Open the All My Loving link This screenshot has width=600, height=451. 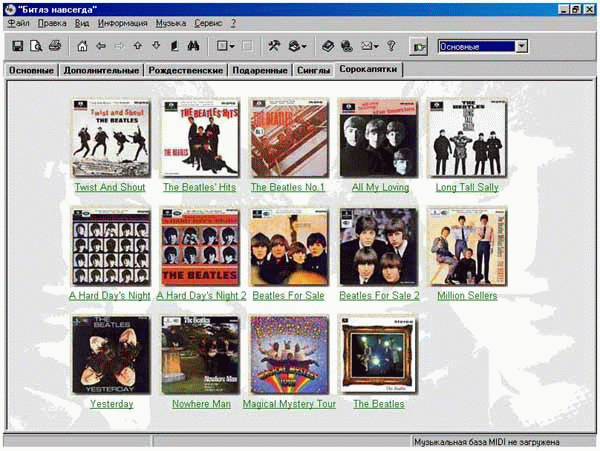click(x=380, y=187)
